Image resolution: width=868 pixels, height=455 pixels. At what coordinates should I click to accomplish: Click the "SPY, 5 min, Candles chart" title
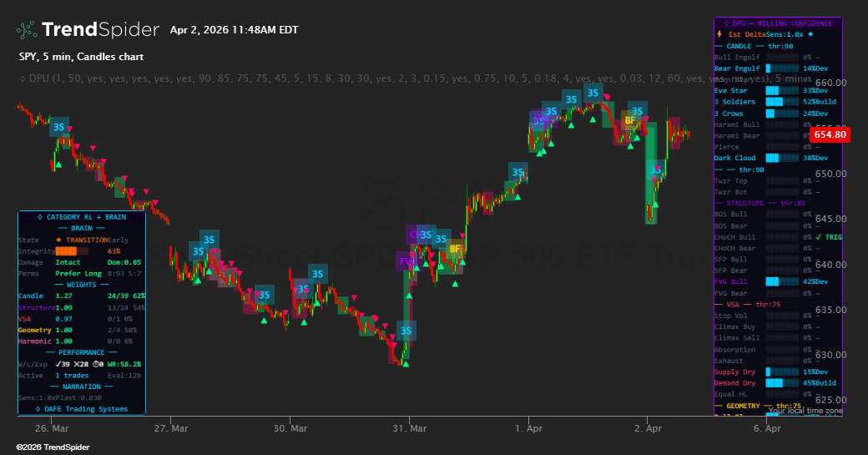click(x=82, y=57)
